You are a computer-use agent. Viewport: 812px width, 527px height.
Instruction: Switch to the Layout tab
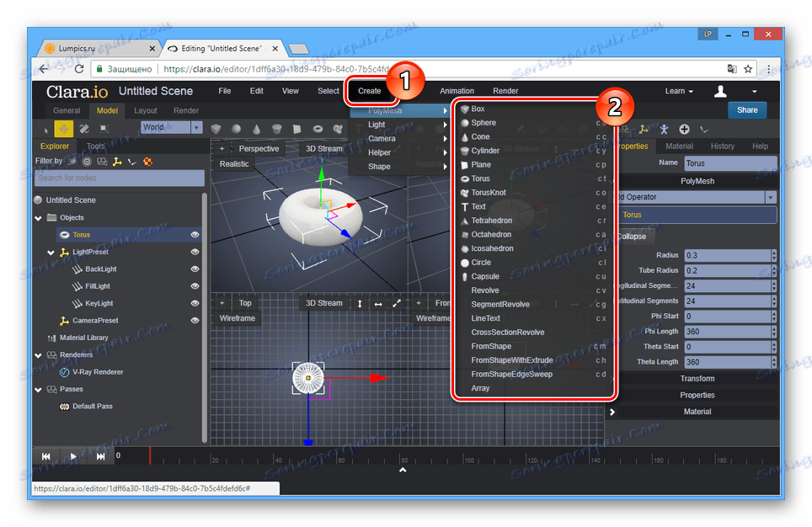click(x=146, y=111)
